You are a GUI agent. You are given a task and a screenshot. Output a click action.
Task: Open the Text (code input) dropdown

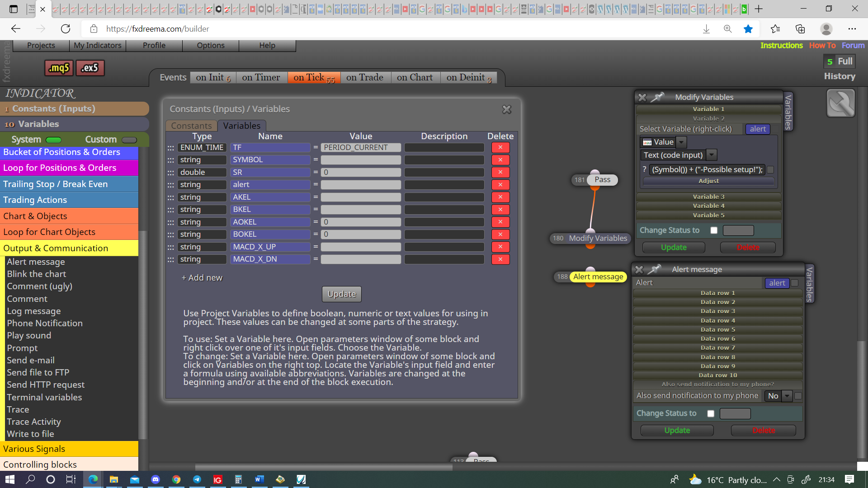712,155
